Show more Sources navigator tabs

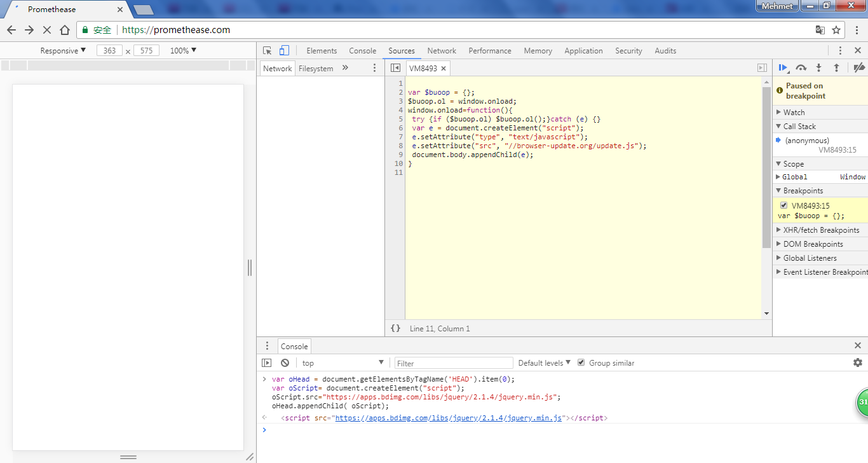click(345, 68)
